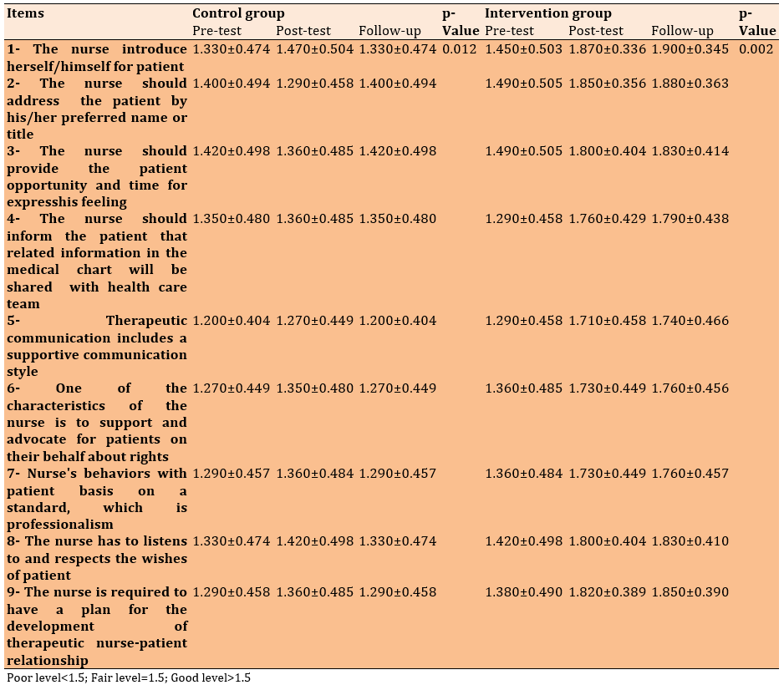Screen dimensions: 784x685
Task: Click the control group p-value 0.012
Action: coord(459,49)
